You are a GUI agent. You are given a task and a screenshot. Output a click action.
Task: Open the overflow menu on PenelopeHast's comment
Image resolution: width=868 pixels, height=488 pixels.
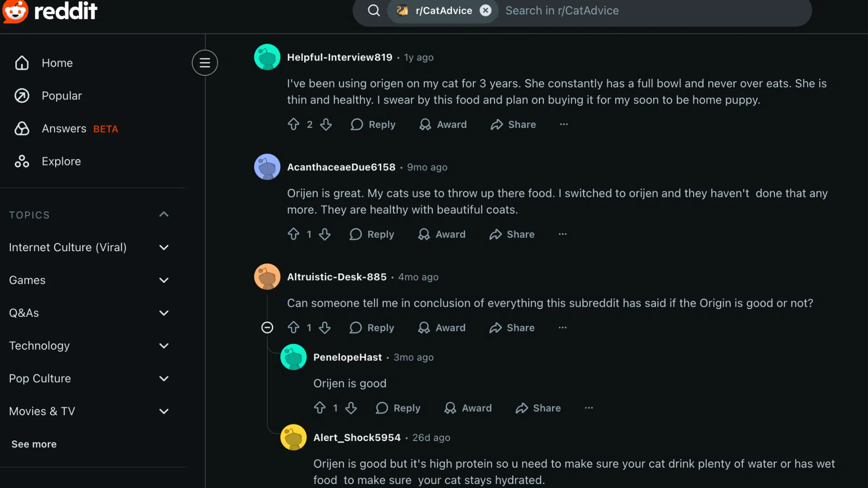(589, 408)
